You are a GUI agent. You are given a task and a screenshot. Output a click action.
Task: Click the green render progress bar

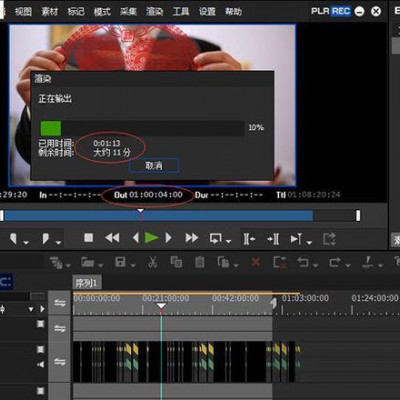51,128
